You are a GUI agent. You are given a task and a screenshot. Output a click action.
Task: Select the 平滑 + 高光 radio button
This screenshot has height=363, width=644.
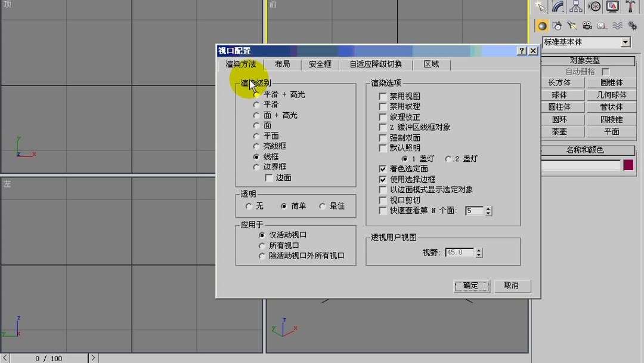[256, 94]
